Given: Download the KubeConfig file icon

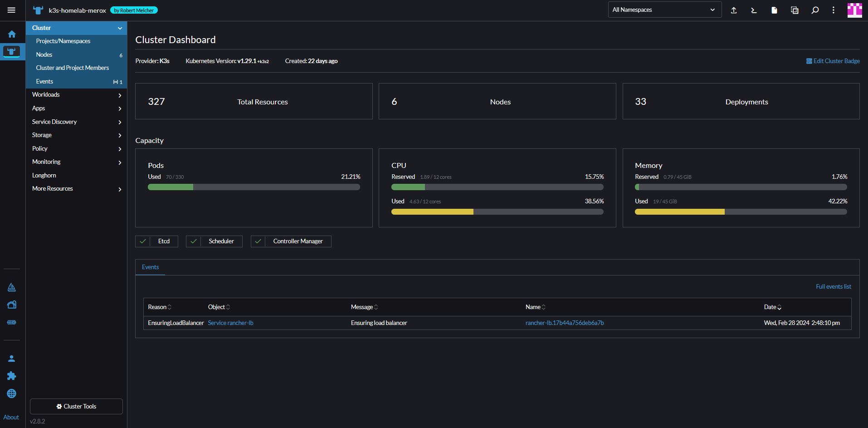Looking at the screenshot, I should tap(774, 10).
